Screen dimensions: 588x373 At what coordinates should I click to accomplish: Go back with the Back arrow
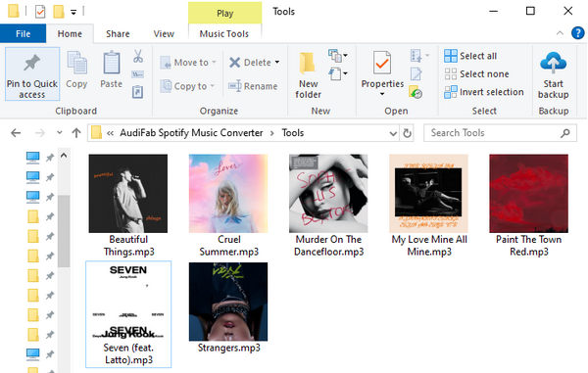[16, 132]
